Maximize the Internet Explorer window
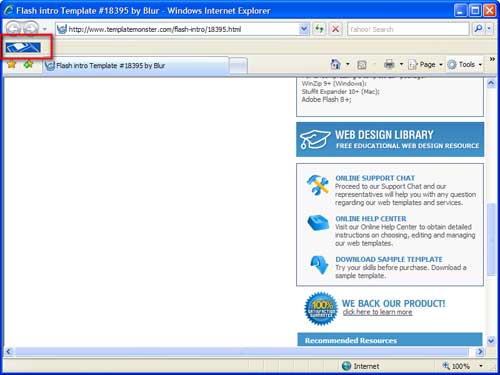The width and height of the screenshot is (500, 375). click(475, 11)
